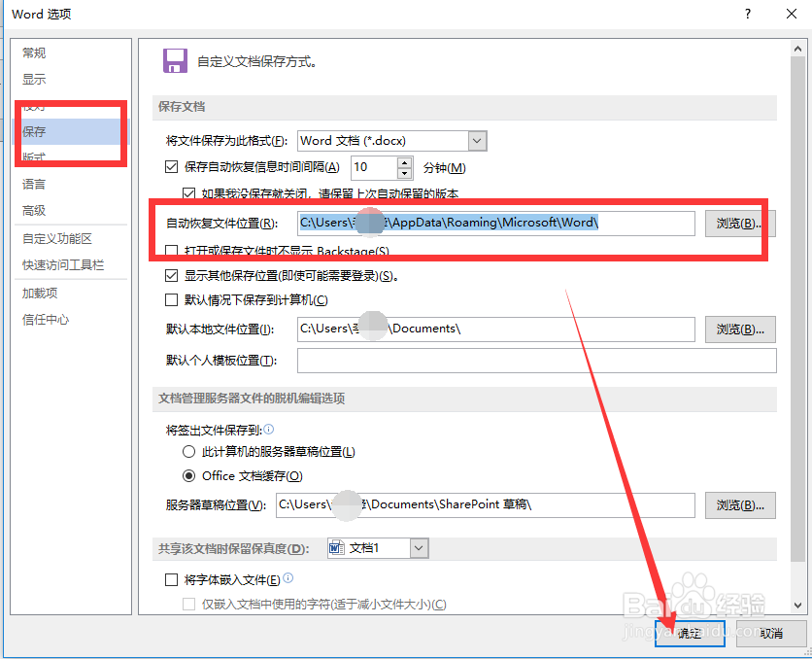Screen dimensions: 812x659
Task: Browse for 默认本地文件位置 folder
Action: click(x=740, y=329)
